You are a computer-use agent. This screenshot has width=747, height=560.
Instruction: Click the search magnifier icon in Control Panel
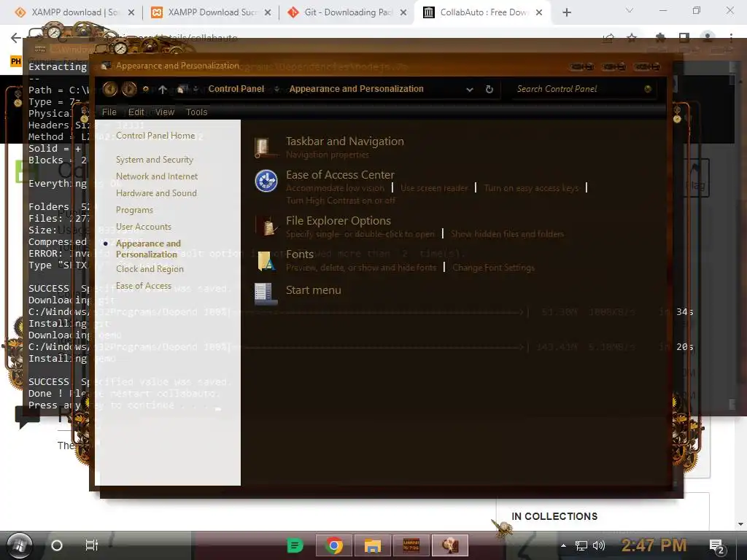point(648,89)
